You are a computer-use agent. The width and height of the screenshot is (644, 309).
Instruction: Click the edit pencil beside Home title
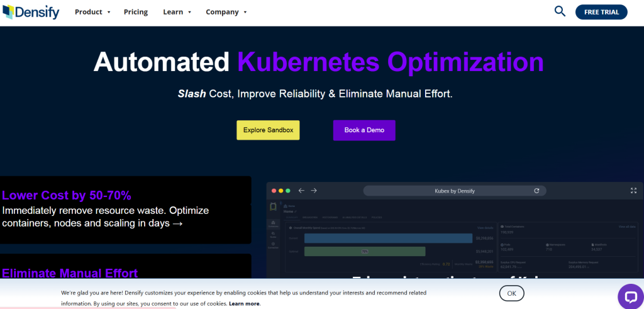[x=296, y=211]
